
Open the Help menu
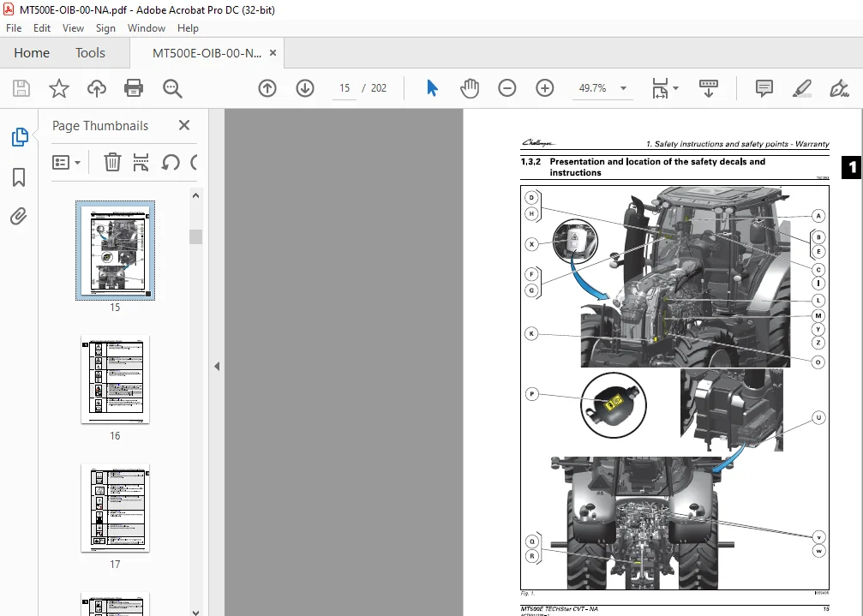(188, 28)
